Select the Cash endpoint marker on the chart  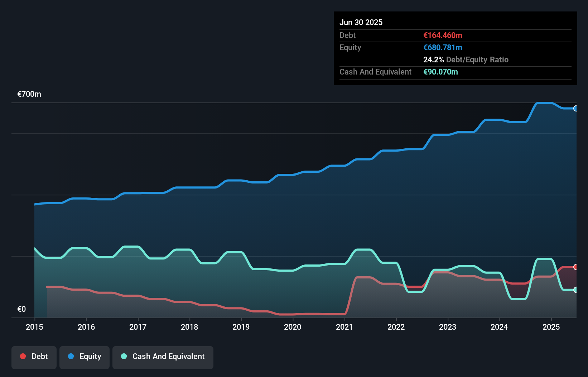576,290
